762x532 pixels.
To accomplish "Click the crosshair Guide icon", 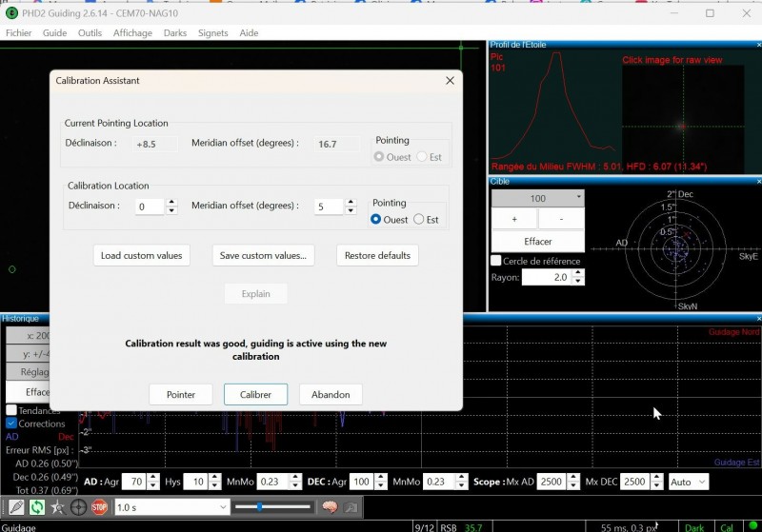I will click(x=78, y=507).
